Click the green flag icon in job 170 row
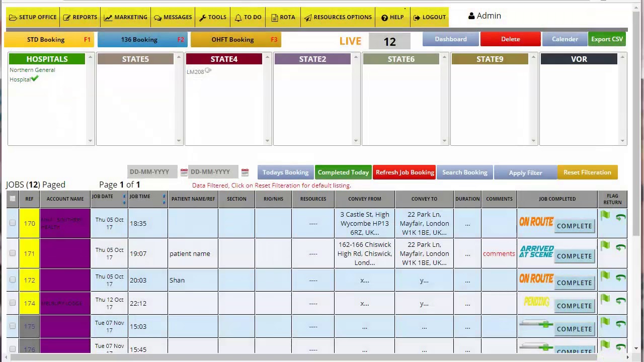 605,216
